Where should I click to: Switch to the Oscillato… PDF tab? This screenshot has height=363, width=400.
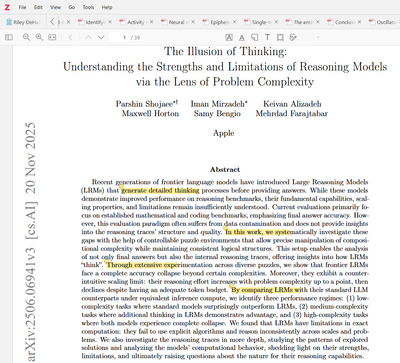pos(383,22)
